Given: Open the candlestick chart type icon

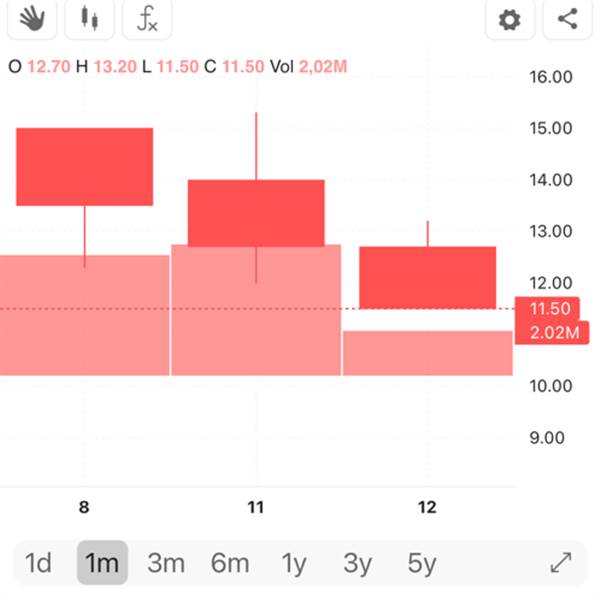Looking at the screenshot, I should (x=90, y=19).
